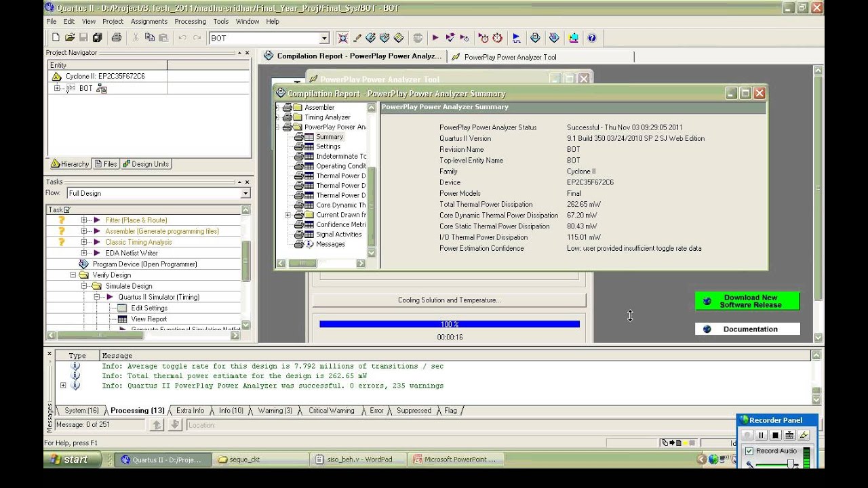This screenshot has width=868, height=488.
Task: Open the Tools menu
Action: pyautogui.click(x=221, y=22)
